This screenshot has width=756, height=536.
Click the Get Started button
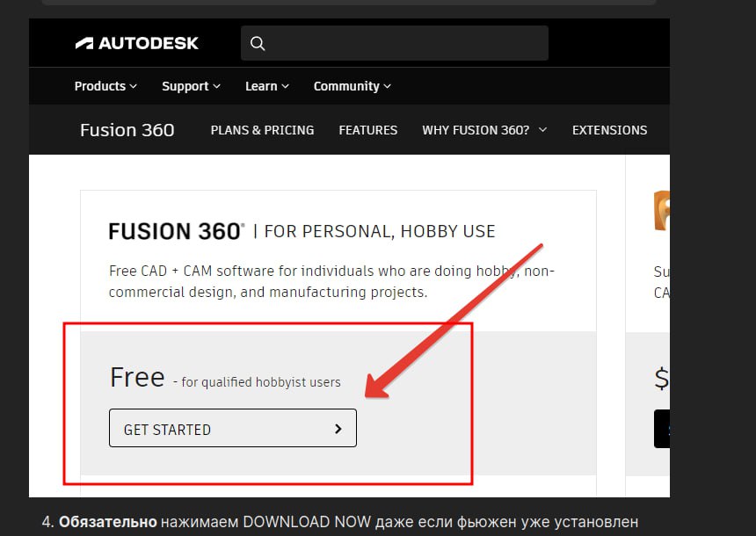(233, 428)
